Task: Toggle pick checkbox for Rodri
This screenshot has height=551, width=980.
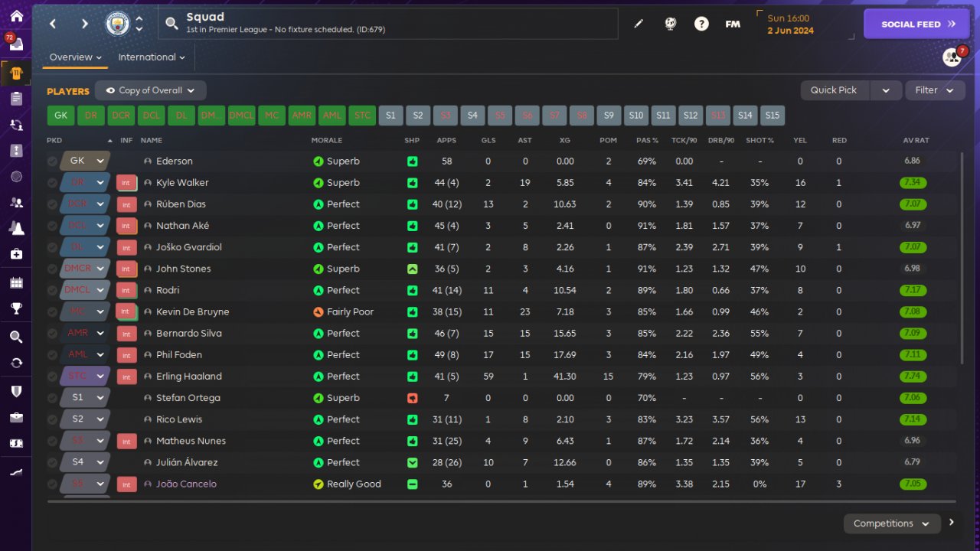Action: [x=52, y=290]
